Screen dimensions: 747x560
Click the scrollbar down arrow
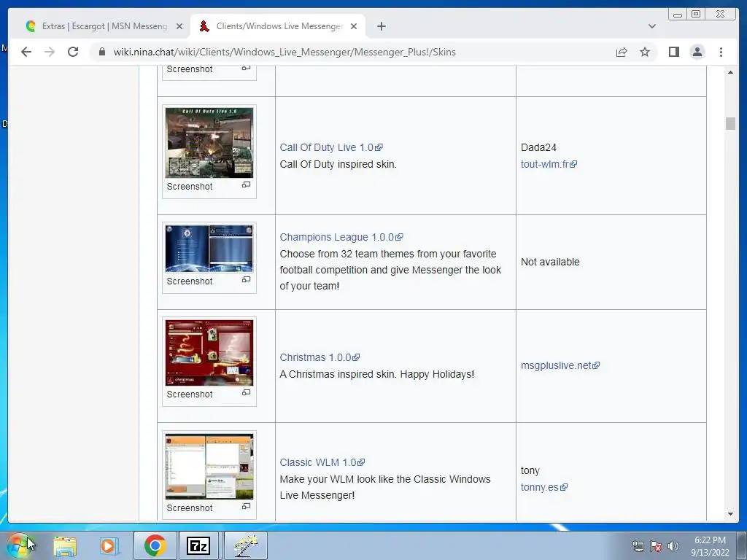coord(730,514)
